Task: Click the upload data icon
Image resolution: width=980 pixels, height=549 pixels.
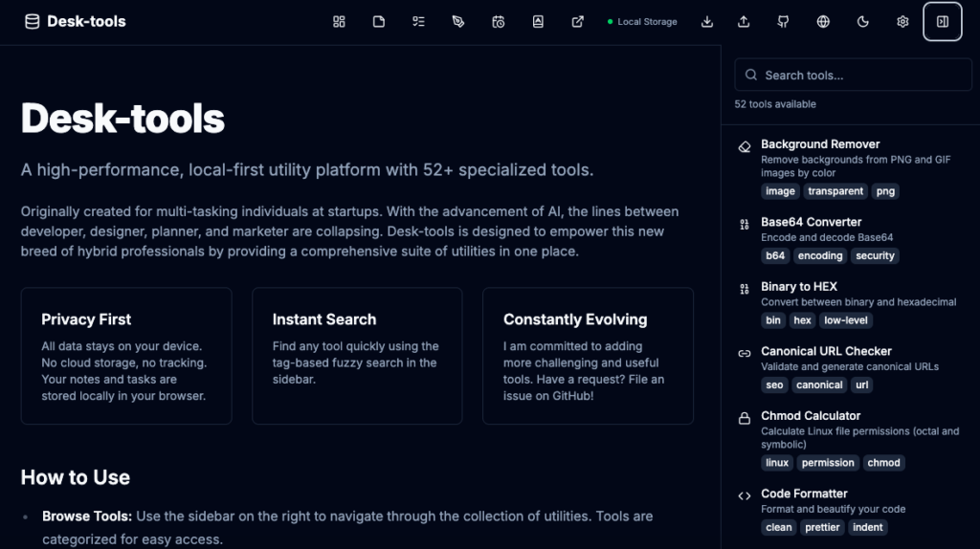Action: 744,22
